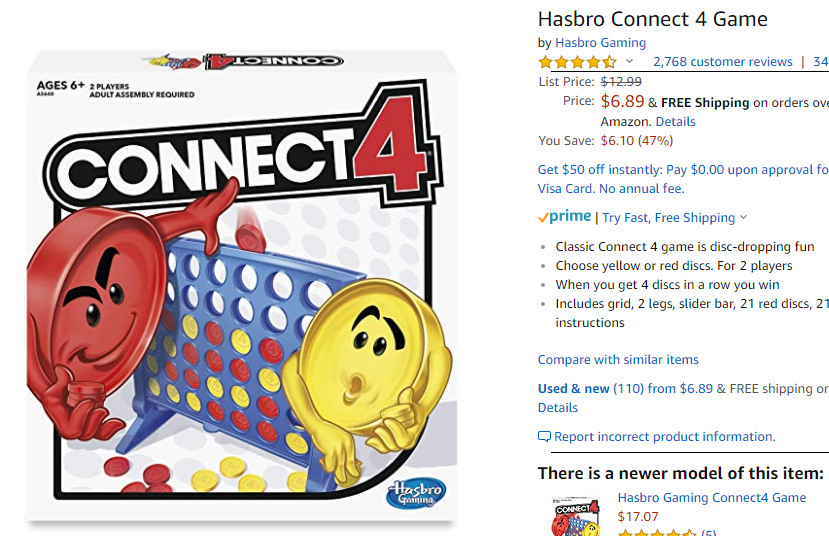The width and height of the screenshot is (829, 536).
Task: Click Try Fast, Free Shipping link
Action: click(668, 218)
